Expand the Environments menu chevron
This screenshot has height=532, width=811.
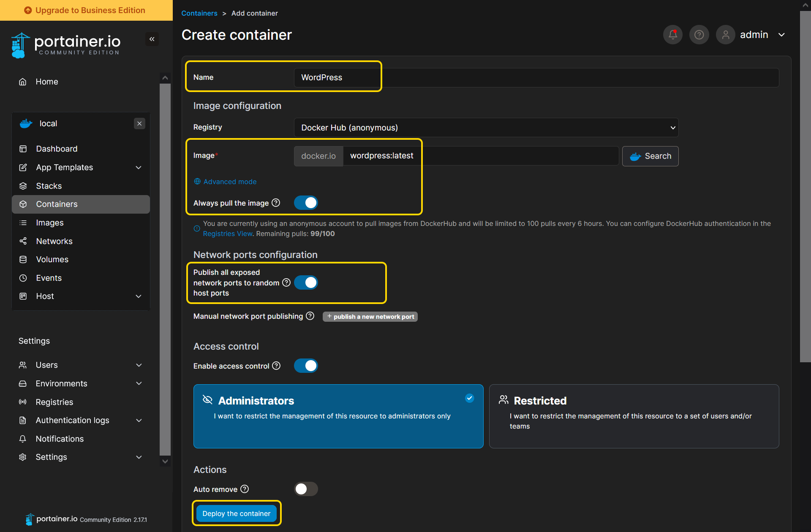coord(139,384)
